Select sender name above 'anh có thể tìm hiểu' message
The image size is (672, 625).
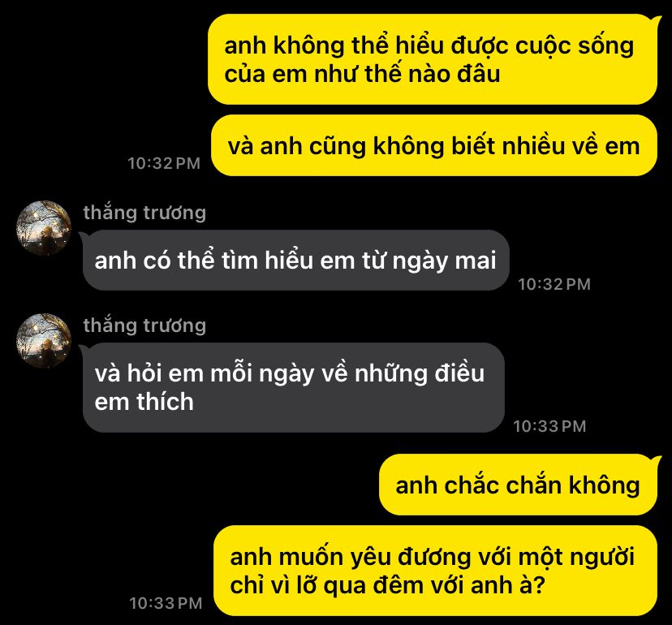[x=144, y=213]
